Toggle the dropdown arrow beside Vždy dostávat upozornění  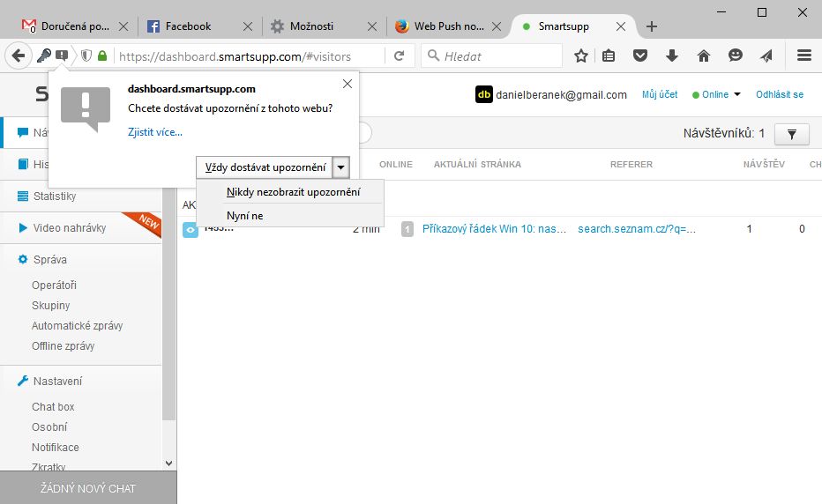pyautogui.click(x=340, y=167)
